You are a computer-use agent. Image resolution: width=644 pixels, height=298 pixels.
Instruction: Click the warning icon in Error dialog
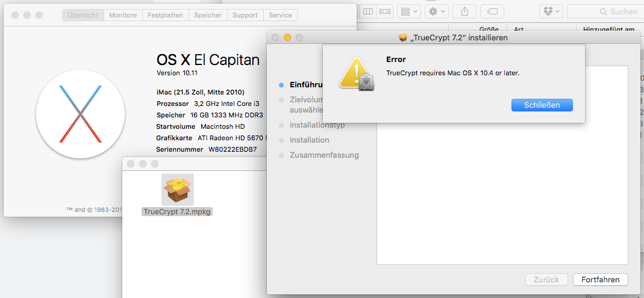pyautogui.click(x=357, y=74)
